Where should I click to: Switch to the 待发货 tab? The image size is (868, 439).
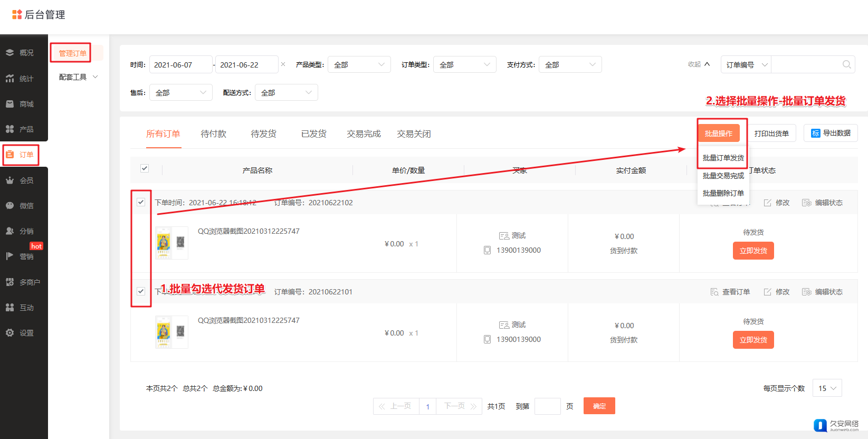coord(263,134)
